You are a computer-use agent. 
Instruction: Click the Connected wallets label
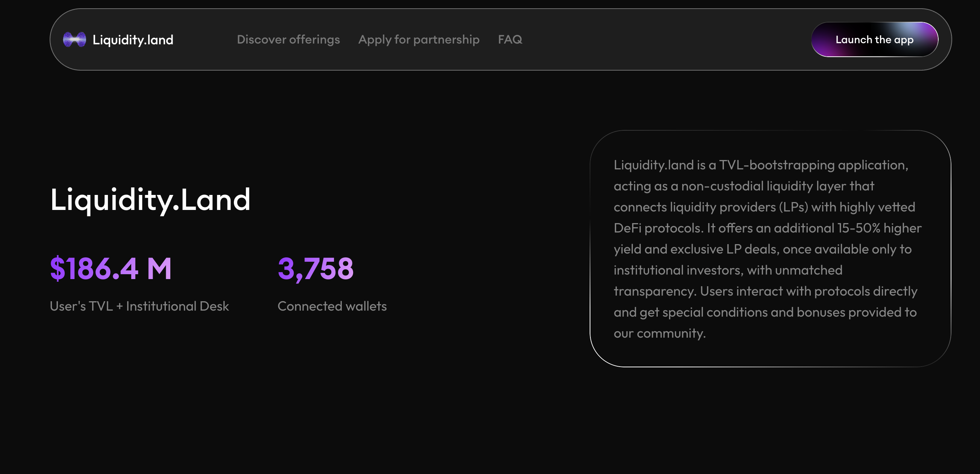(x=332, y=306)
